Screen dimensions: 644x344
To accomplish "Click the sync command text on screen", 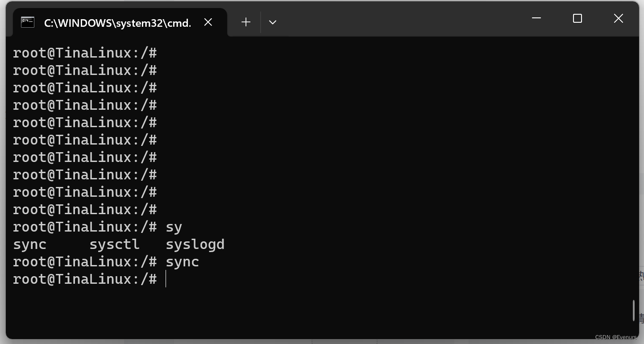I will coord(182,261).
